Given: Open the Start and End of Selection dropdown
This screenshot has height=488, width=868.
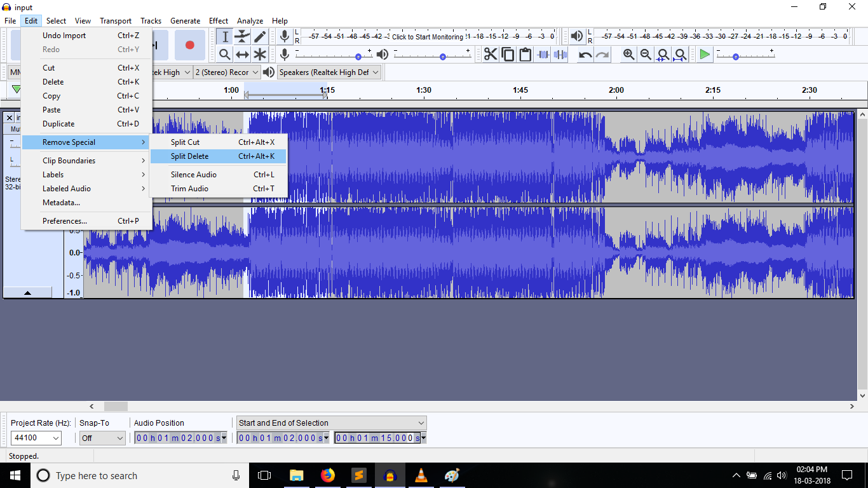Looking at the screenshot, I should tap(331, 423).
